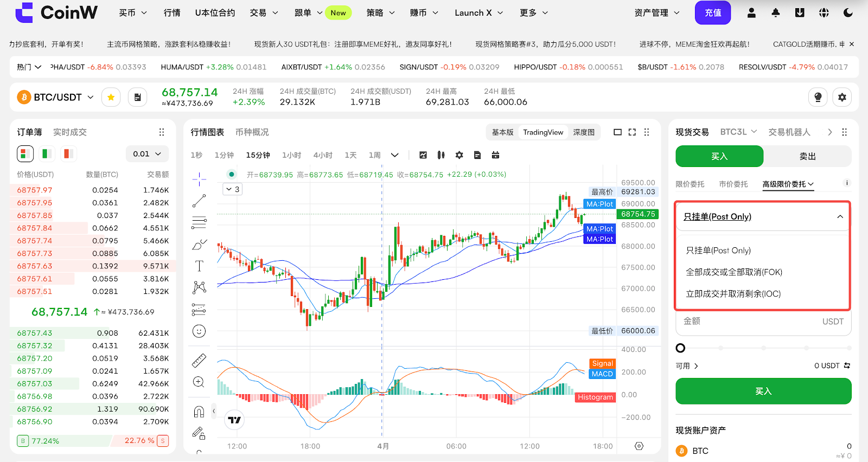Toggle BTC/USDT favorite star
868x462 pixels.
point(111,97)
